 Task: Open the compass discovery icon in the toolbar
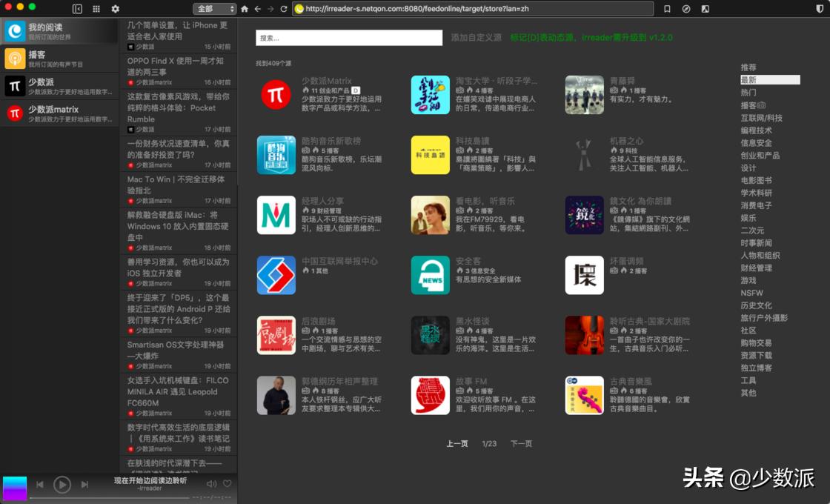coord(686,9)
